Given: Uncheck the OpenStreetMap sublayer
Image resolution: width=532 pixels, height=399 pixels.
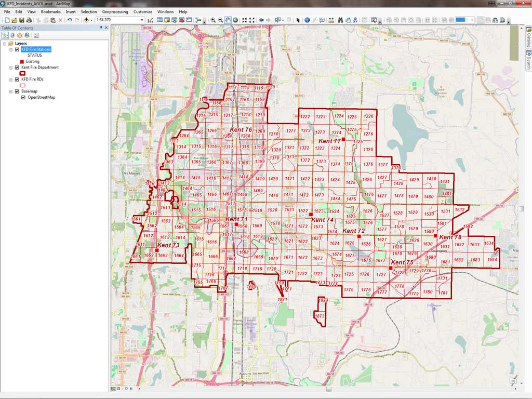Looking at the screenshot, I should pyautogui.click(x=23, y=97).
